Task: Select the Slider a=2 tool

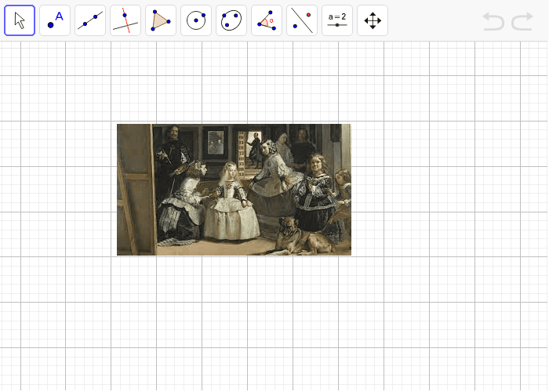Action: (337, 20)
